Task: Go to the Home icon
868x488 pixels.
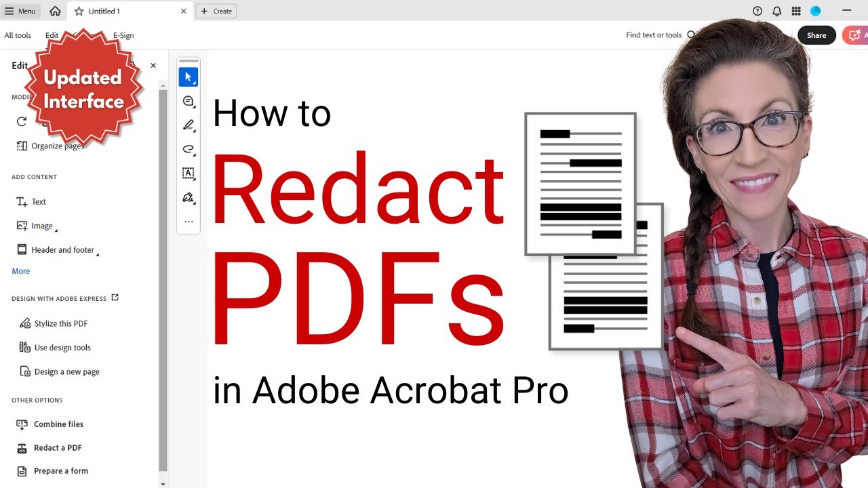Action: click(55, 11)
